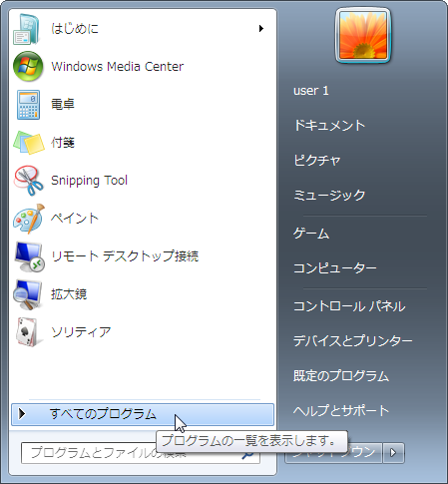Launch Windows Media Center icon
This screenshot has height=484, width=448.
pos(28,66)
